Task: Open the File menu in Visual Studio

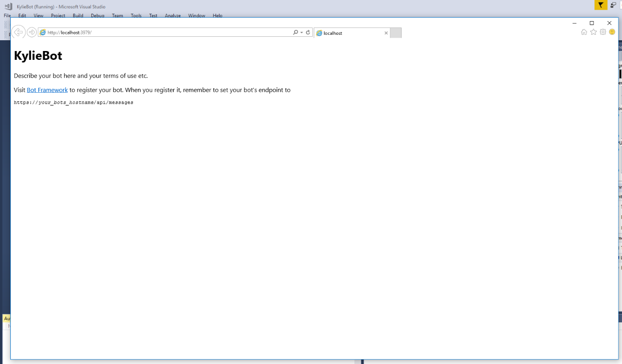Action: 7,16
